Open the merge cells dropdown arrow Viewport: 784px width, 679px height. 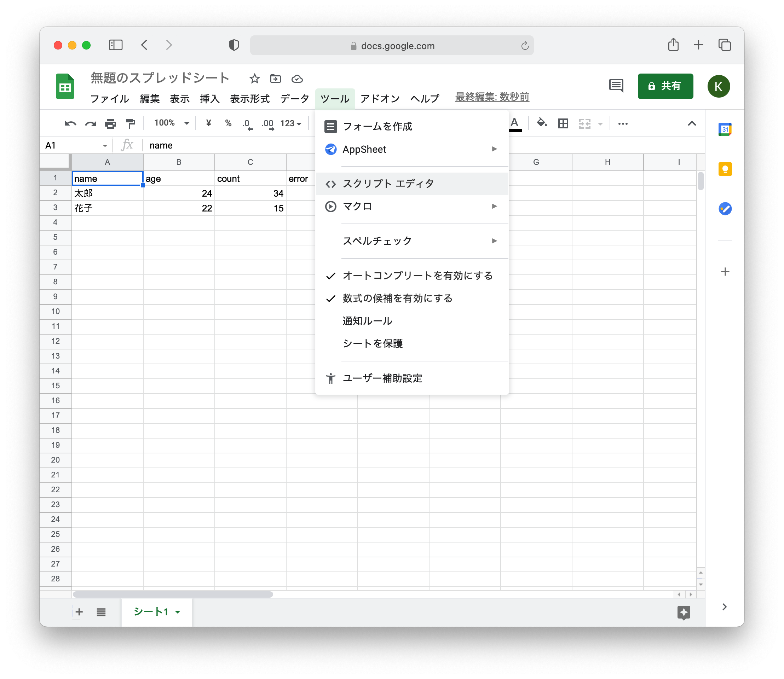pos(600,124)
